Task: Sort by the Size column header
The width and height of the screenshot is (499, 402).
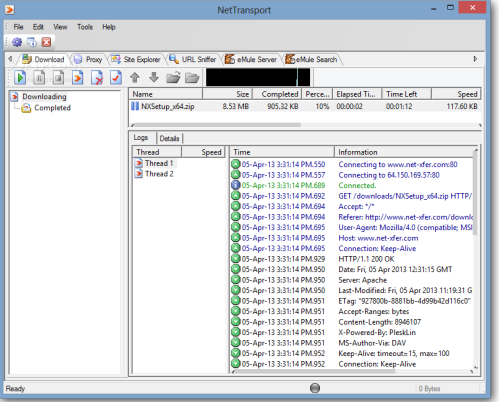Action: [x=227, y=94]
